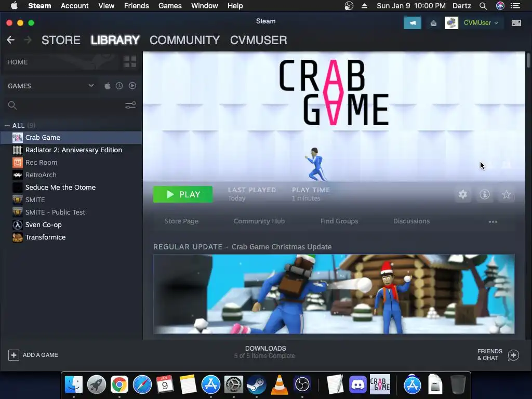Select the SMITE entry
532x399 pixels.
(x=72, y=200)
